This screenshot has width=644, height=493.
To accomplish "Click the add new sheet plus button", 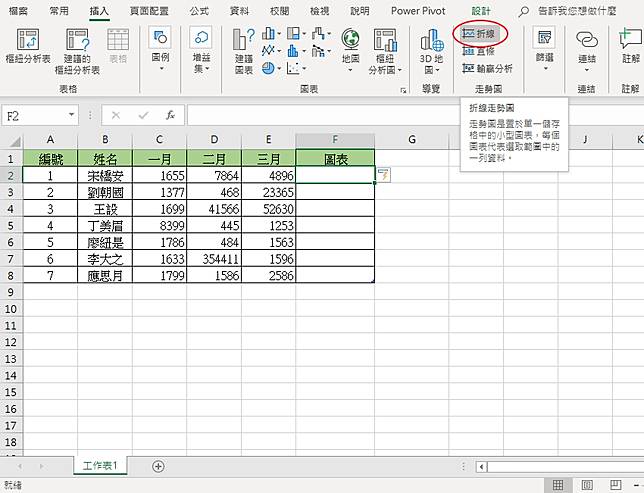I will click(x=158, y=466).
